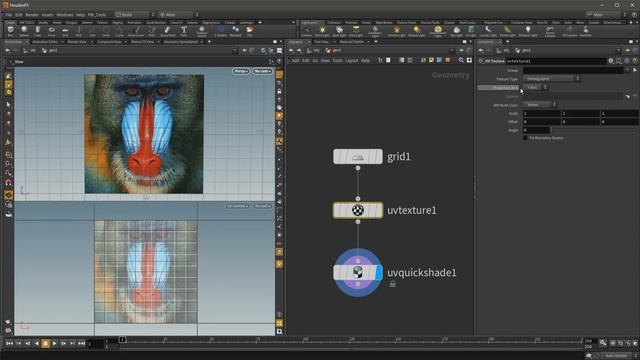Jump to last frame in playbar
Screen dimensions: 640x360
[81, 344]
